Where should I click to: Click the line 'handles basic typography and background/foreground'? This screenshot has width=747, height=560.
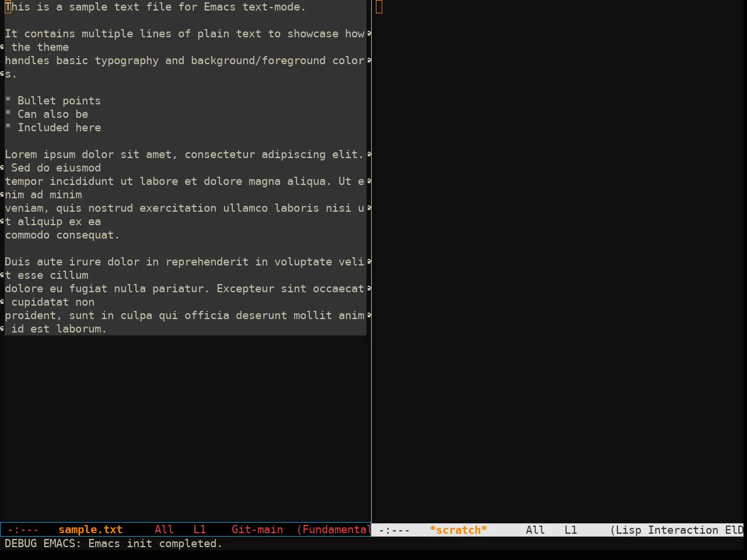click(x=184, y=61)
